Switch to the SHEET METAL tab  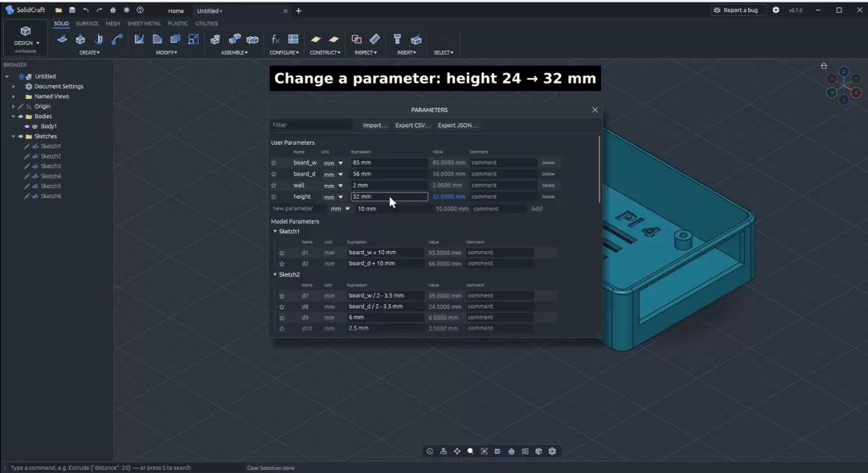pos(144,23)
